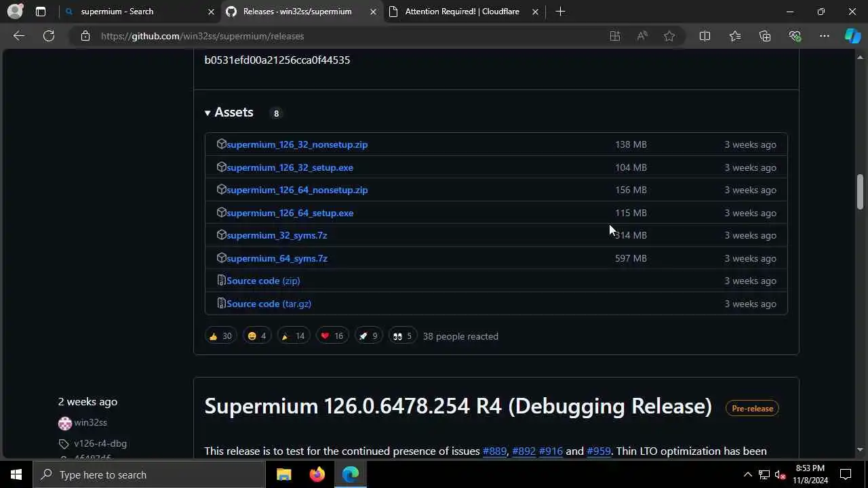Viewport: 868px width, 488px height.
Task: Switch to the Attention Required Cloudflare tab
Action: [463, 12]
